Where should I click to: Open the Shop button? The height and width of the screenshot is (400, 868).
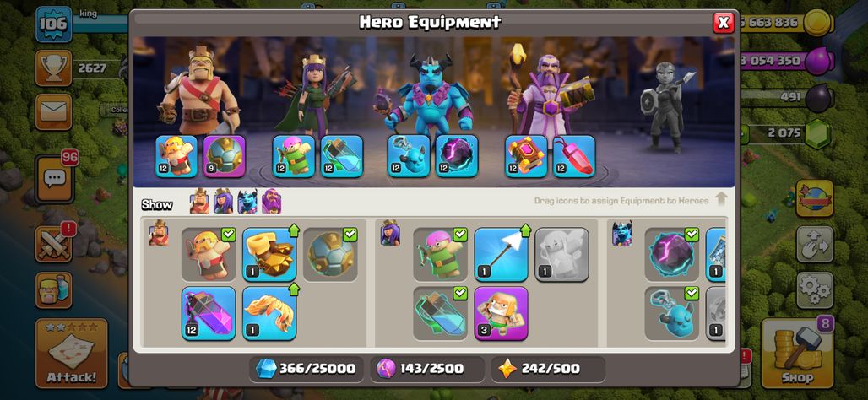[796, 353]
